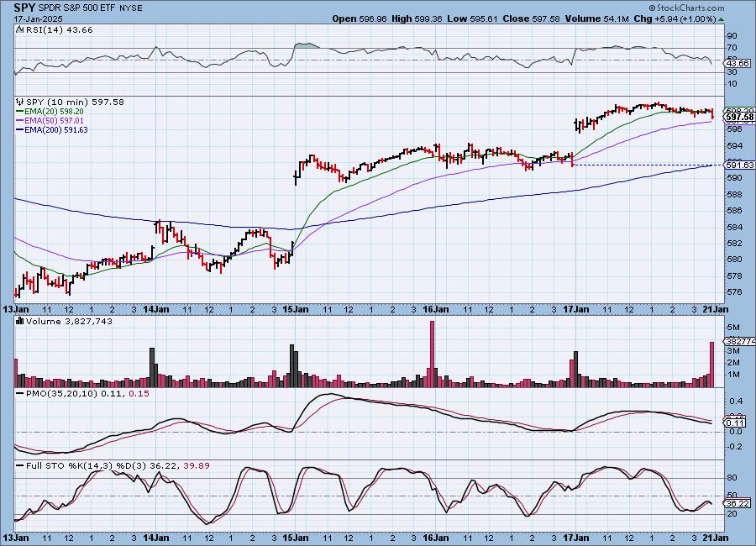The image size is (756, 546).
Task: Click the 5M mark on the volume axis
Action: click(733, 328)
